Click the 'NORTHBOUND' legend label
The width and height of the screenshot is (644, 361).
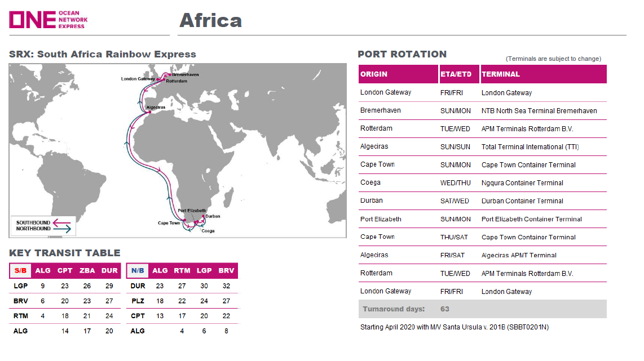click(33, 229)
